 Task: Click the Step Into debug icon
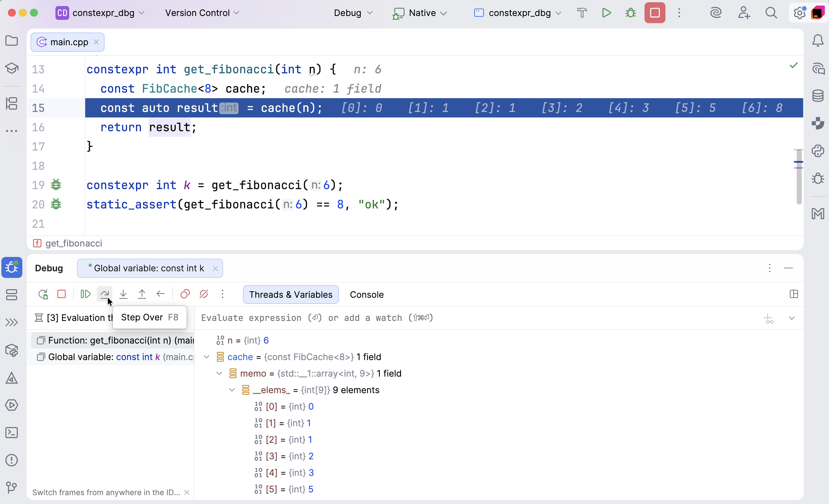pos(123,294)
